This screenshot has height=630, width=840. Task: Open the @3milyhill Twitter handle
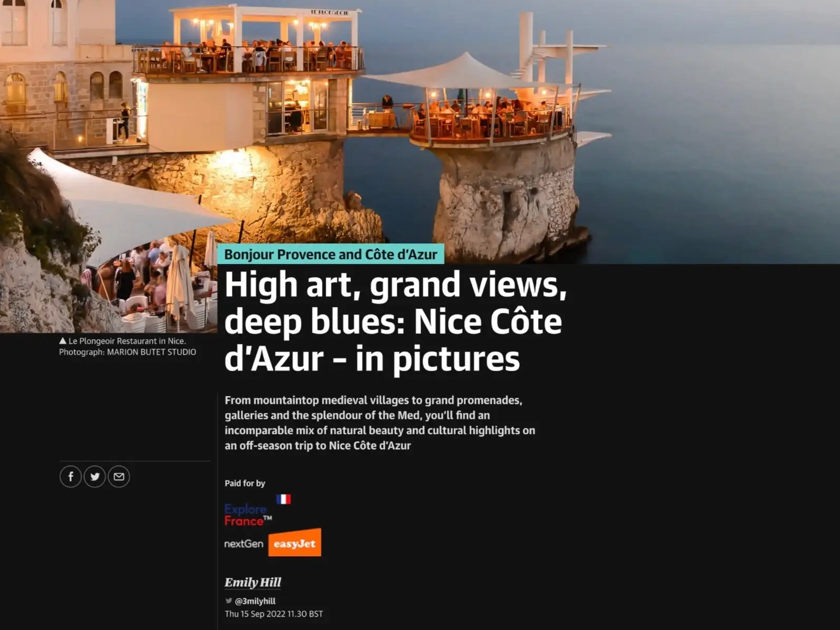[x=255, y=601]
